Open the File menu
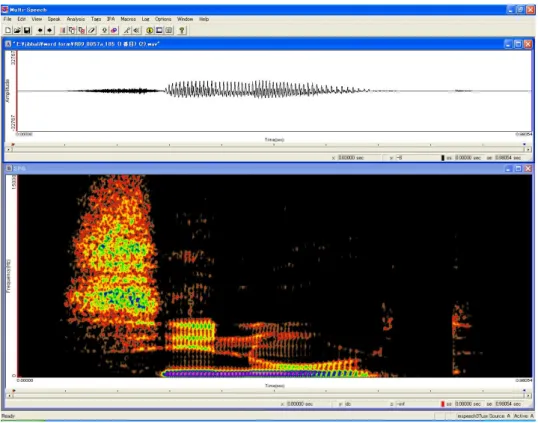Image resolution: width=538 pixels, height=423 pixels. (x=8, y=19)
